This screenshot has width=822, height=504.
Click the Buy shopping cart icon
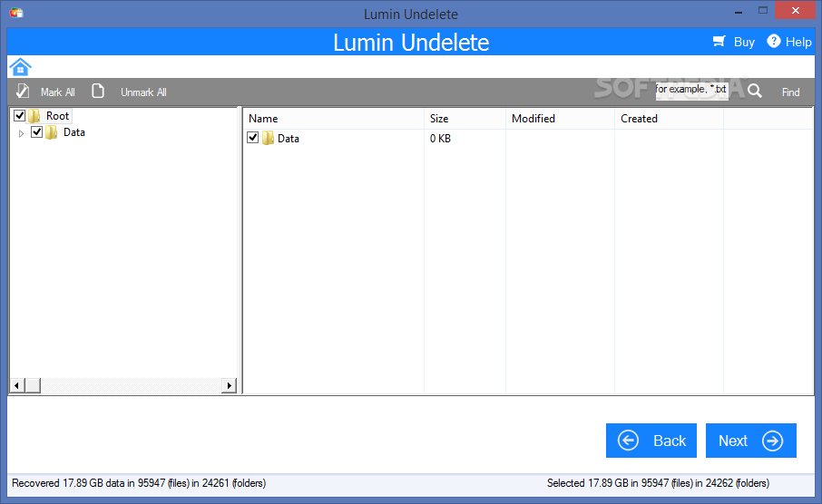pyautogui.click(x=719, y=42)
